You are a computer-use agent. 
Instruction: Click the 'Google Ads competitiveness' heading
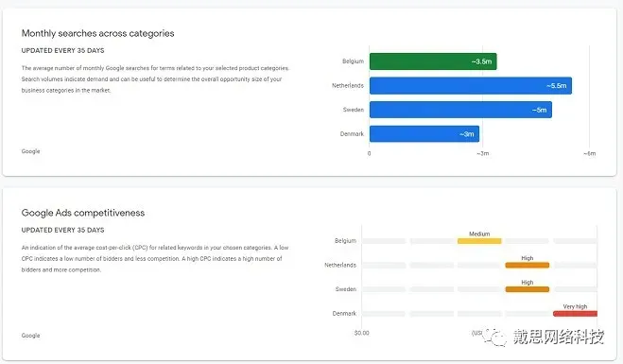coord(83,213)
